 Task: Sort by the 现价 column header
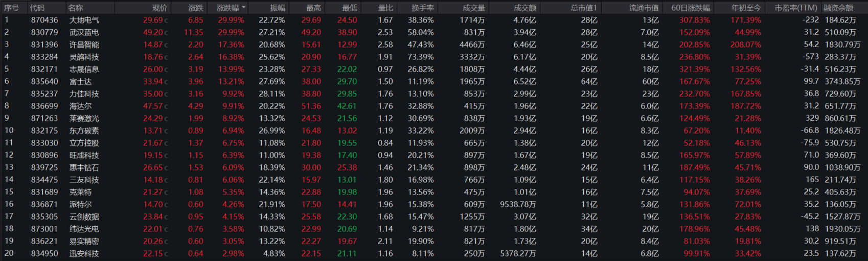tap(159, 8)
